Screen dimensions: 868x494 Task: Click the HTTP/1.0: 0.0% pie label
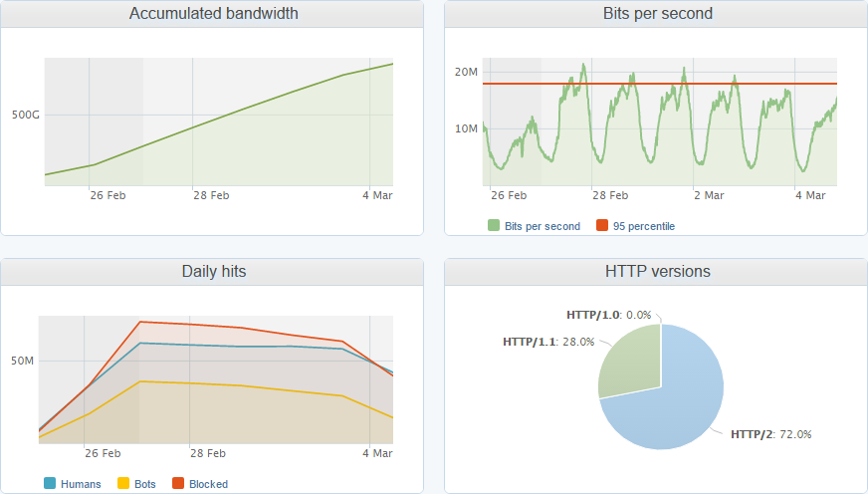(608, 315)
